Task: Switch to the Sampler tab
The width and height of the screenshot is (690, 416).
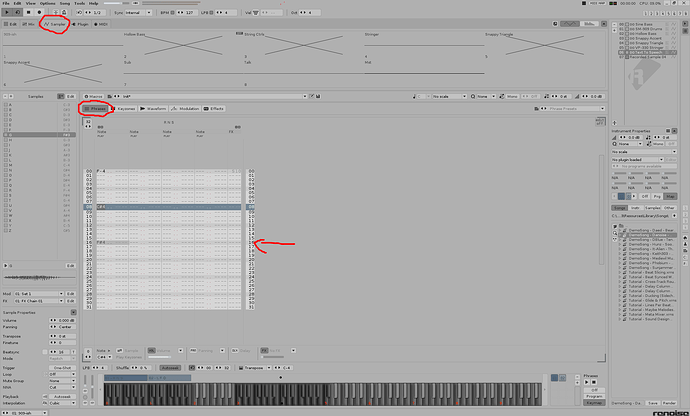Action: coord(55,24)
